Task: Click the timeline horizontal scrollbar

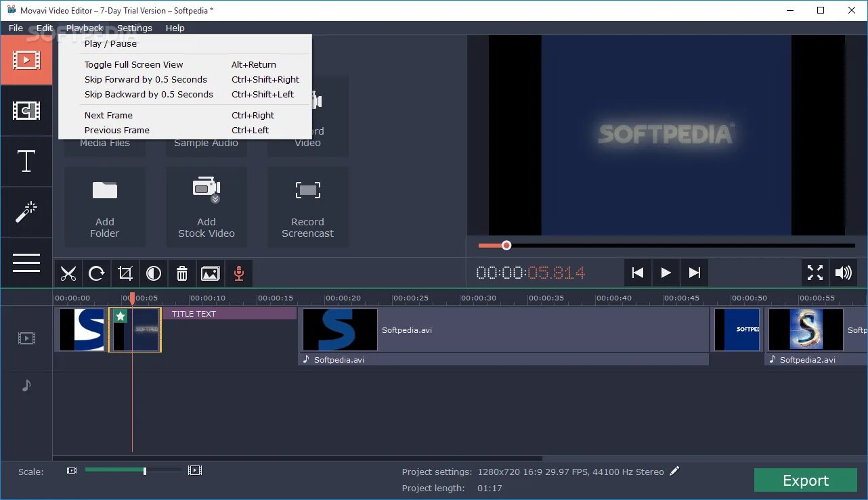Action: pyautogui.click(x=298, y=458)
